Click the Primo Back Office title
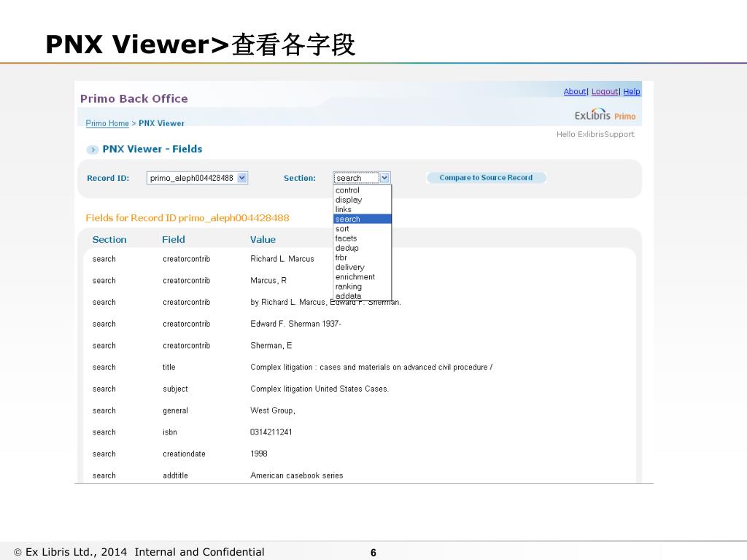The height and width of the screenshot is (560, 747). pyautogui.click(x=134, y=98)
